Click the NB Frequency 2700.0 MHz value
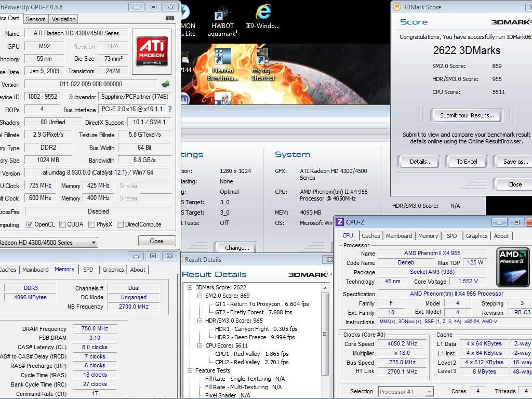This screenshot has width=532, height=399. tap(134, 307)
